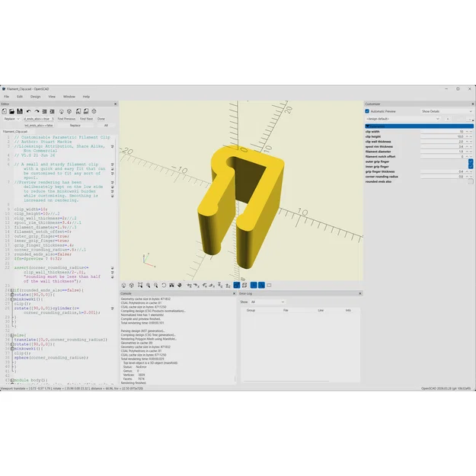Click Preview icon in viewport toolbar

(x=123, y=285)
